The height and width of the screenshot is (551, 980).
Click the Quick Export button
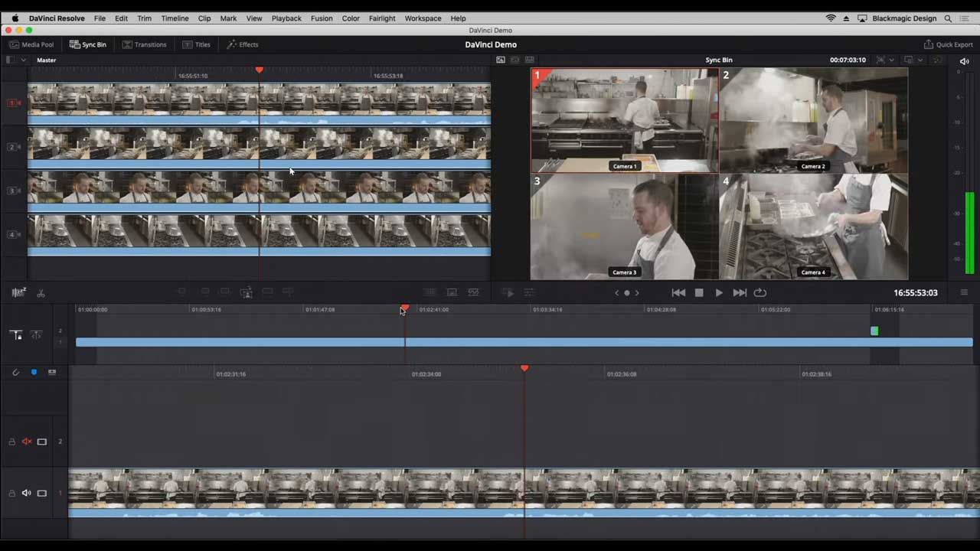coord(948,44)
